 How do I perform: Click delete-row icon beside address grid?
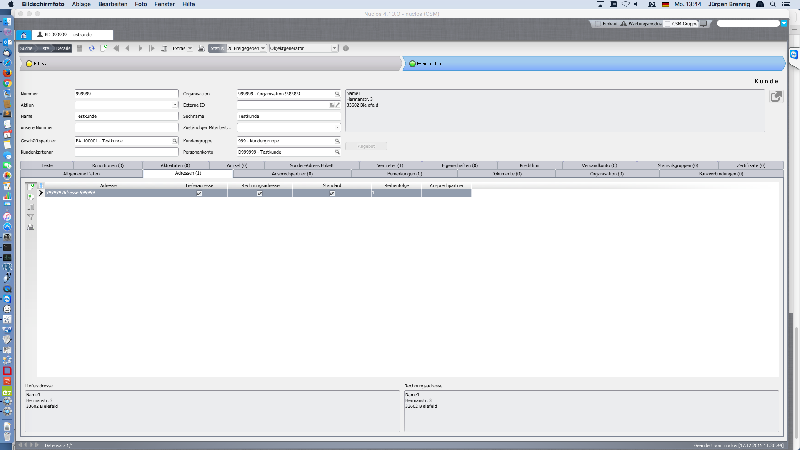click(31, 207)
